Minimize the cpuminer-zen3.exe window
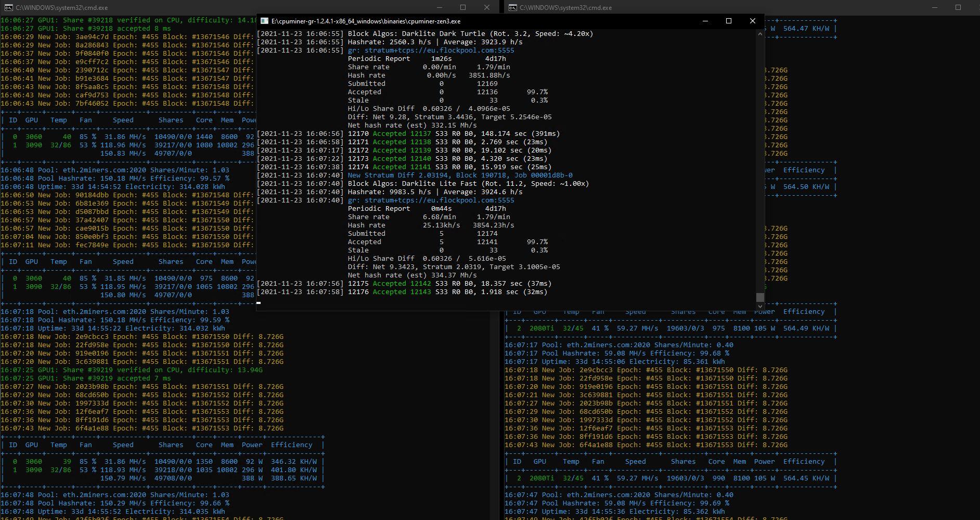The image size is (980, 520). coord(705,21)
